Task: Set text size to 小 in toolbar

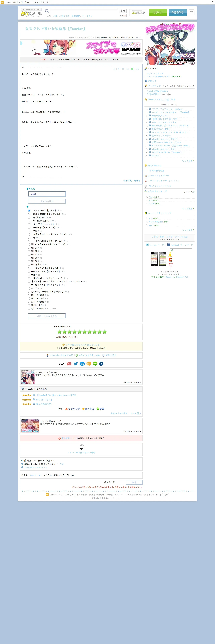Action: [x=114, y=69]
